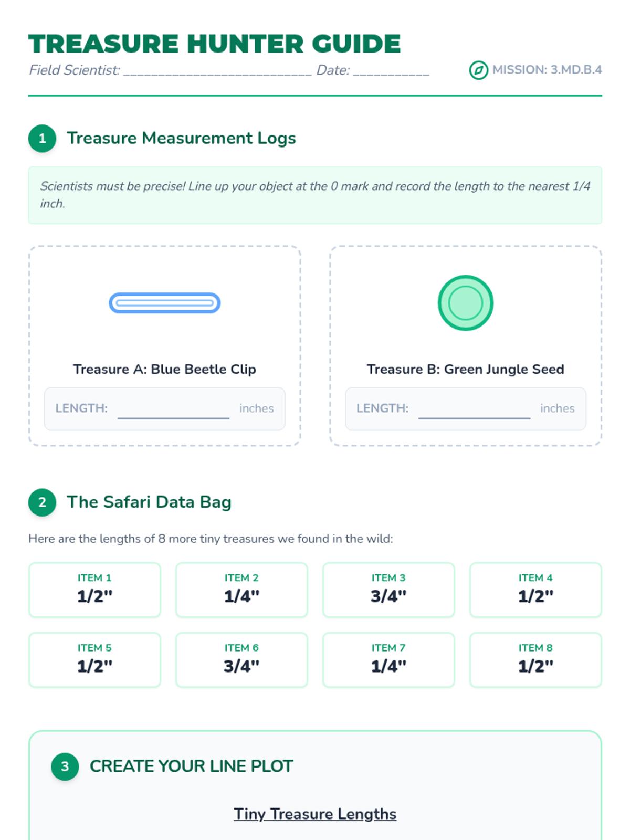Click the Field Scientist name blank
This screenshot has width=630, height=840.
[x=217, y=71]
